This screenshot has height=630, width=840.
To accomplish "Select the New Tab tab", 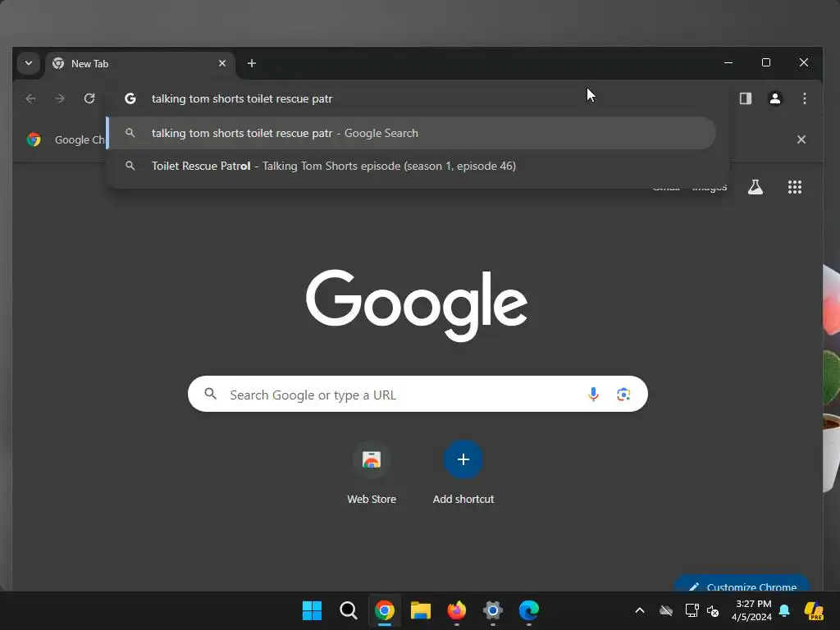I will [139, 64].
